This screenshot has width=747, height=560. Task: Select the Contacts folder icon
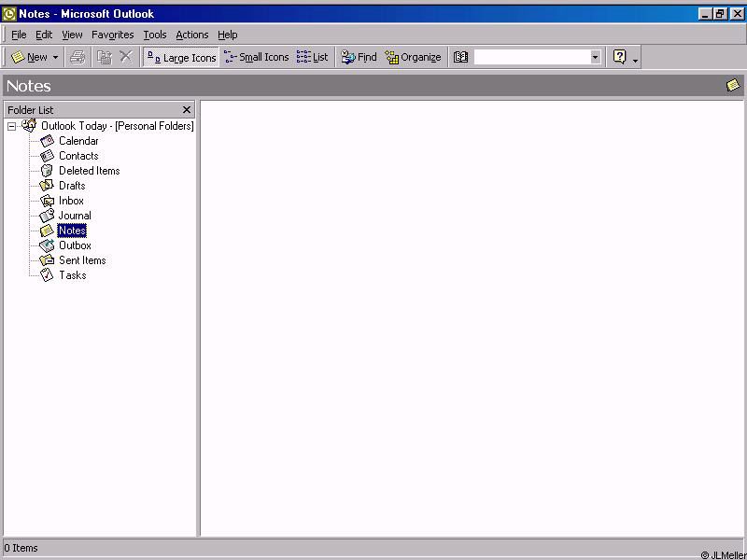click(x=47, y=156)
